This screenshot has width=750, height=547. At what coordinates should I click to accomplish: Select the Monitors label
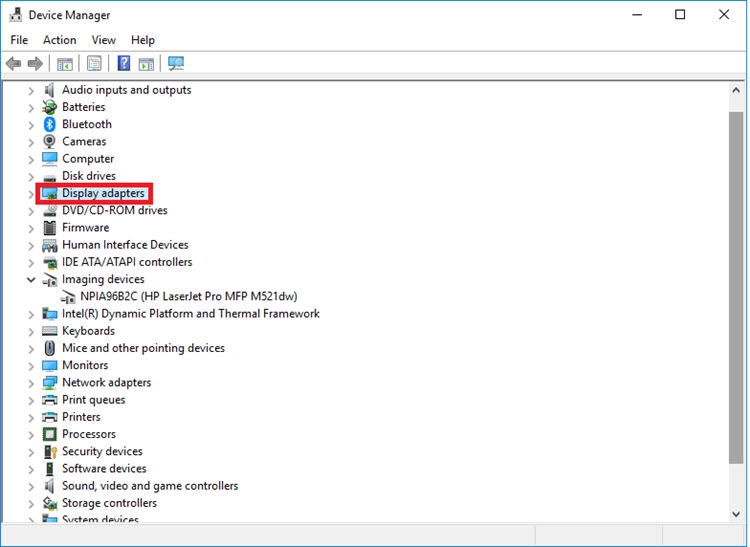pos(85,365)
